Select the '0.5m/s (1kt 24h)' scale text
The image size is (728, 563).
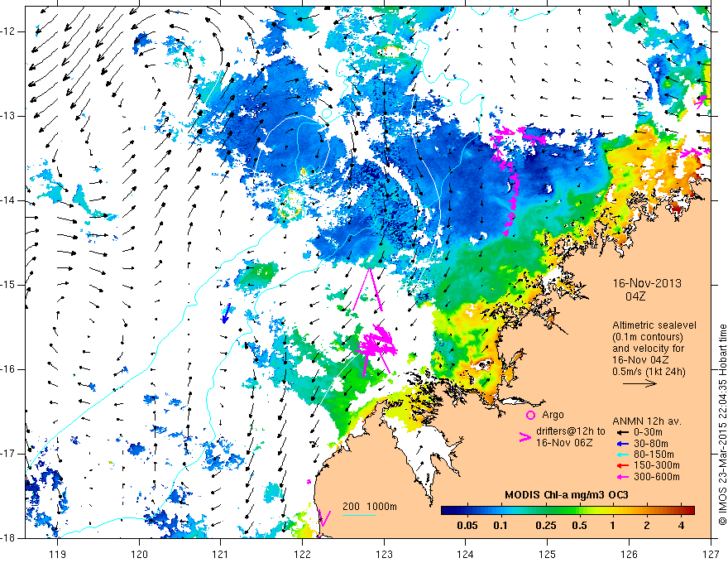[649, 372]
